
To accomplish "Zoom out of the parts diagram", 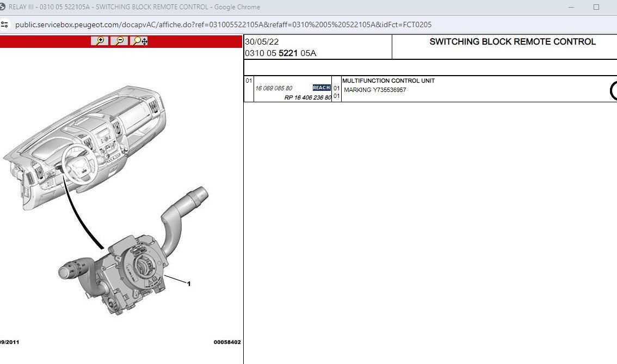I will pyautogui.click(x=119, y=41).
